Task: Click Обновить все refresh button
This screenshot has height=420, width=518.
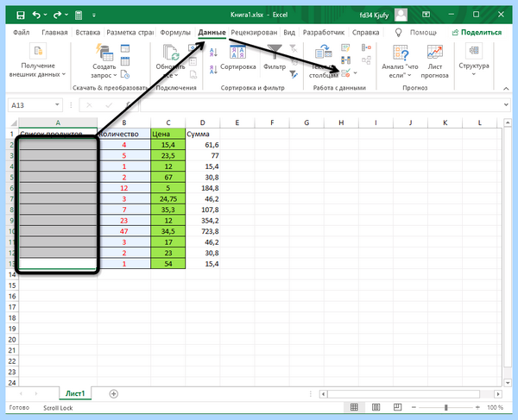Action: [x=171, y=62]
